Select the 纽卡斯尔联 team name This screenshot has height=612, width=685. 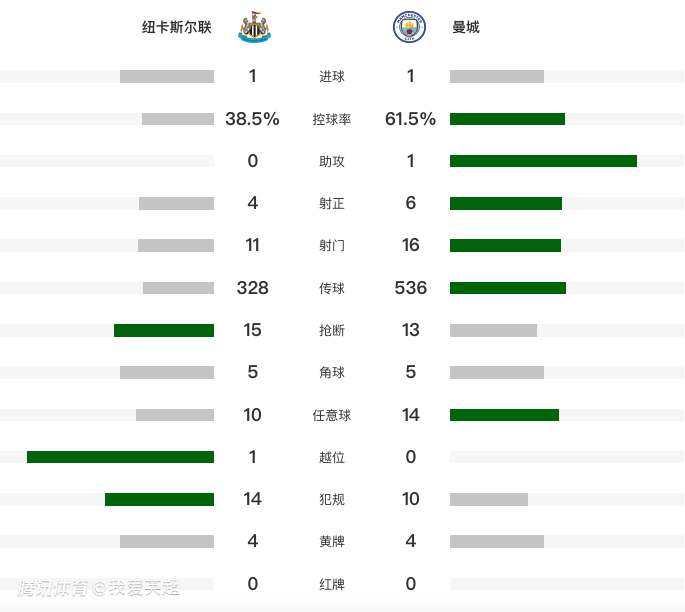tap(177, 27)
